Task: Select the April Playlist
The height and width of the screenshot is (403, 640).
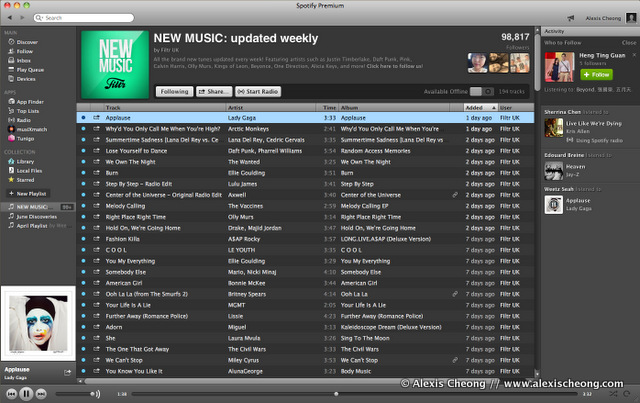Action: click(38, 225)
